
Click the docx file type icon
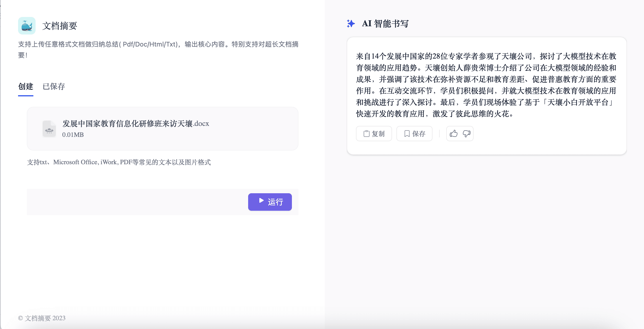(x=49, y=129)
